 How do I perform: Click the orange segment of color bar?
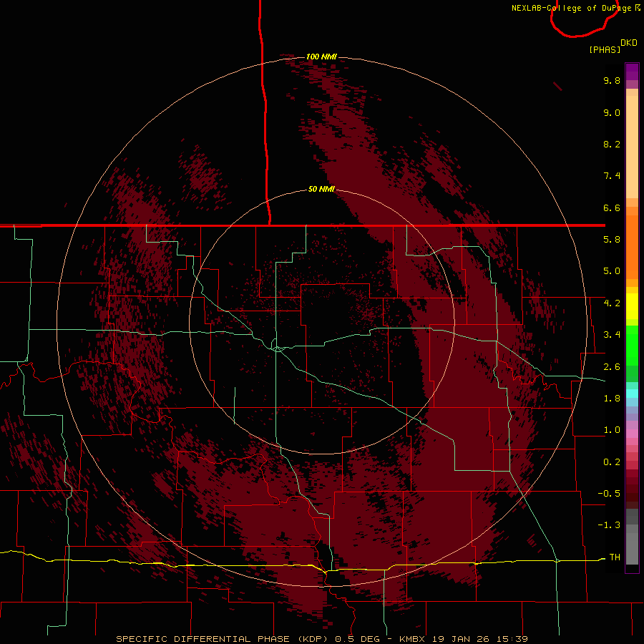(x=632, y=246)
